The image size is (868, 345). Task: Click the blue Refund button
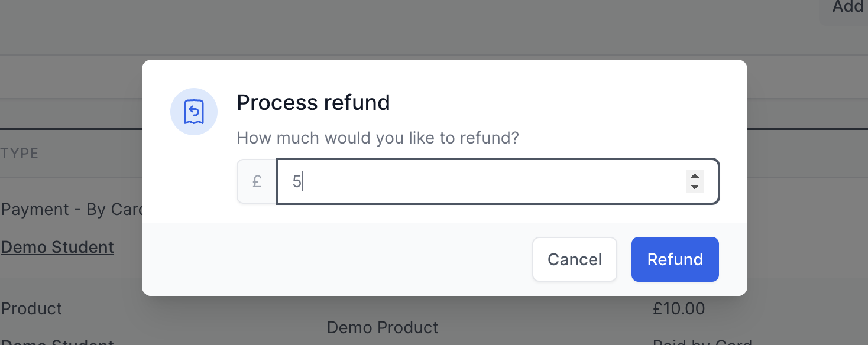click(x=675, y=259)
